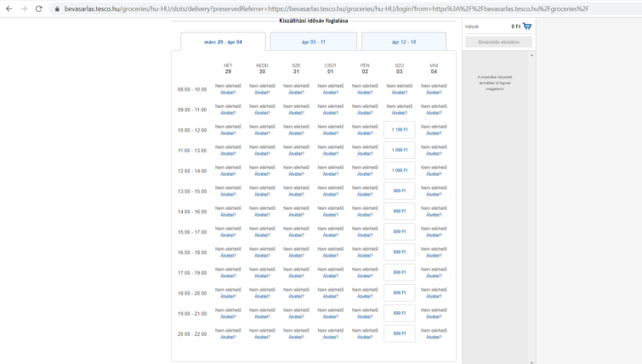The image size is (642, 364).
Task: Open Átvétel? link for Wednesday 12:00 - 14:00
Action: [296, 174]
